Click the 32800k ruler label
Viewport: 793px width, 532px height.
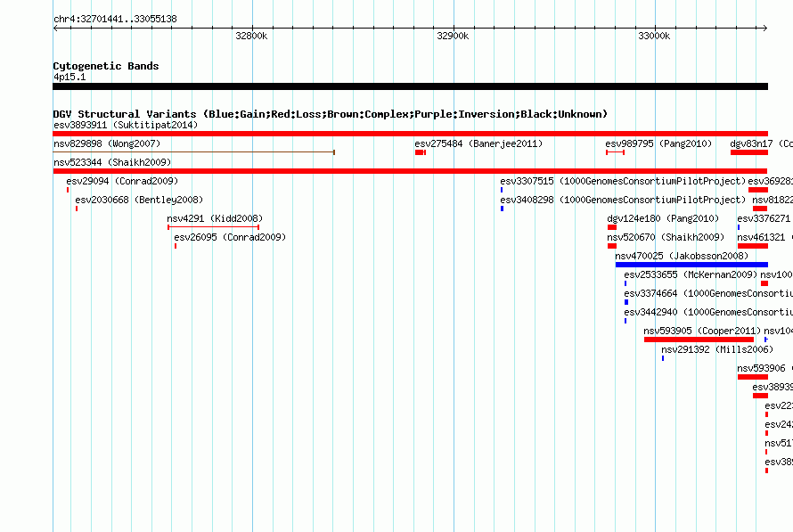click(251, 36)
